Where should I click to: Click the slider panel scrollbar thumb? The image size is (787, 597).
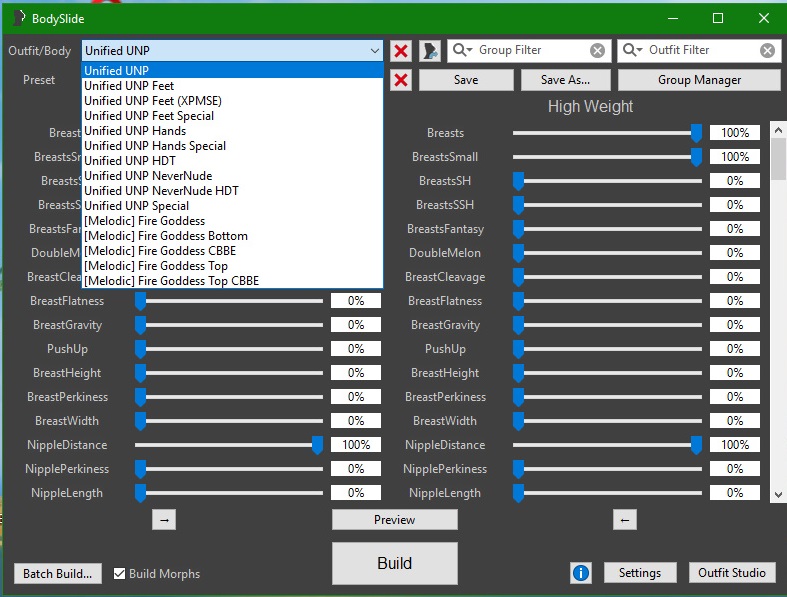pyautogui.click(x=778, y=159)
